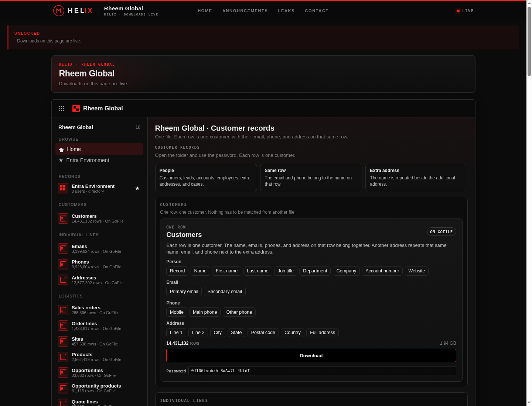532x406 pixels.
Task: Click the Order lines file icon
Action: (x=63, y=326)
